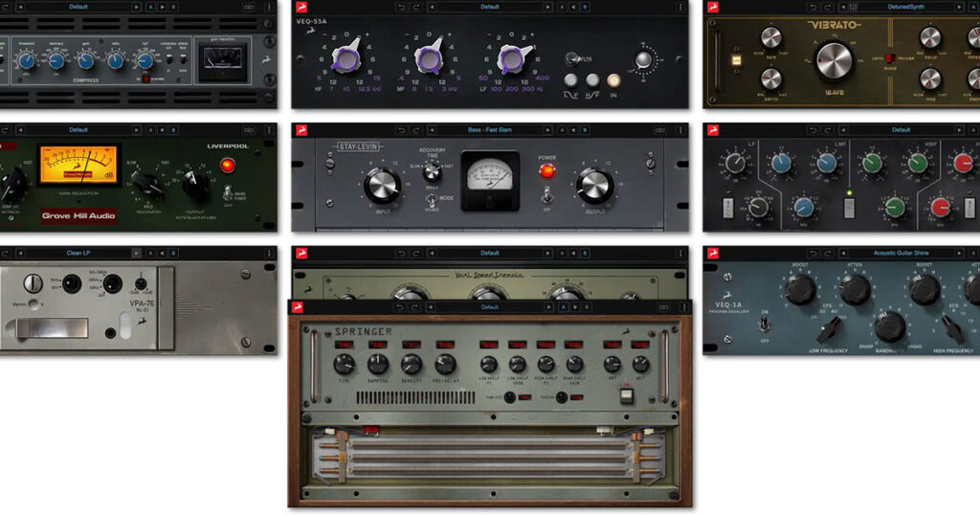Undo last change in VEQ-55A header
This screenshot has height=515, width=980.
point(401,7)
